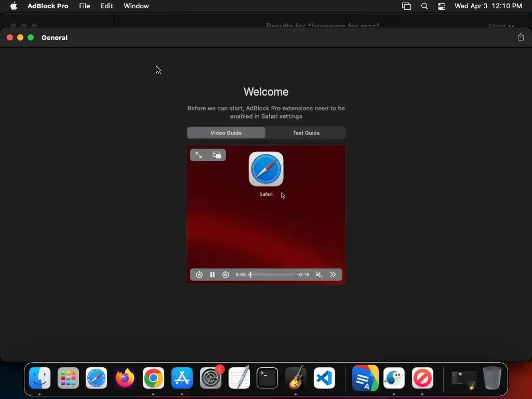The width and height of the screenshot is (532, 399).
Task: Expand video guide to full screen
Action: (199, 155)
